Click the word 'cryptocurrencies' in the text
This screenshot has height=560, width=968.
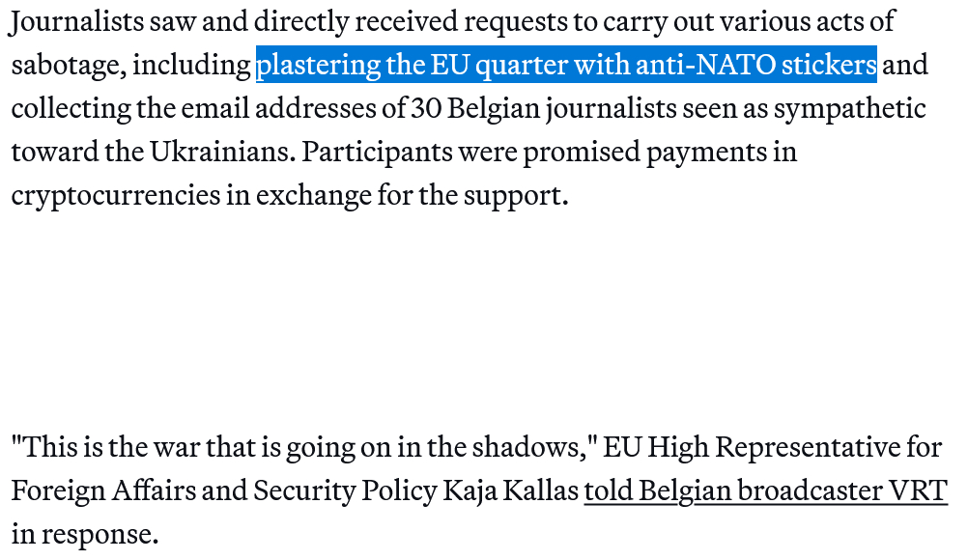point(115,195)
